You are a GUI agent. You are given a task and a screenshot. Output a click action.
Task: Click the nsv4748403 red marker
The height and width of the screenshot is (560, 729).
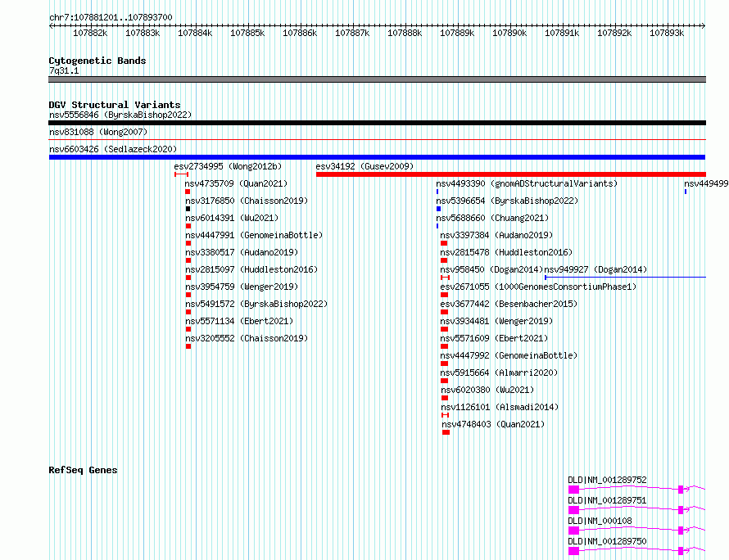pyautogui.click(x=446, y=432)
